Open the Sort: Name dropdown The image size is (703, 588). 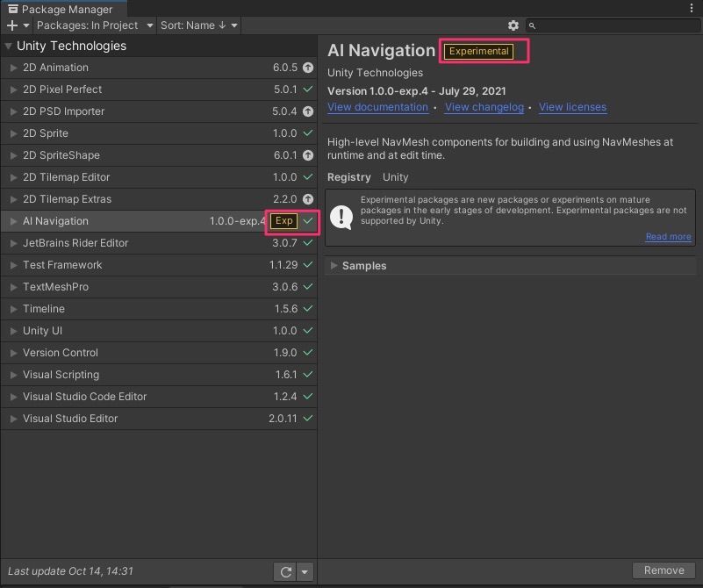(x=198, y=25)
